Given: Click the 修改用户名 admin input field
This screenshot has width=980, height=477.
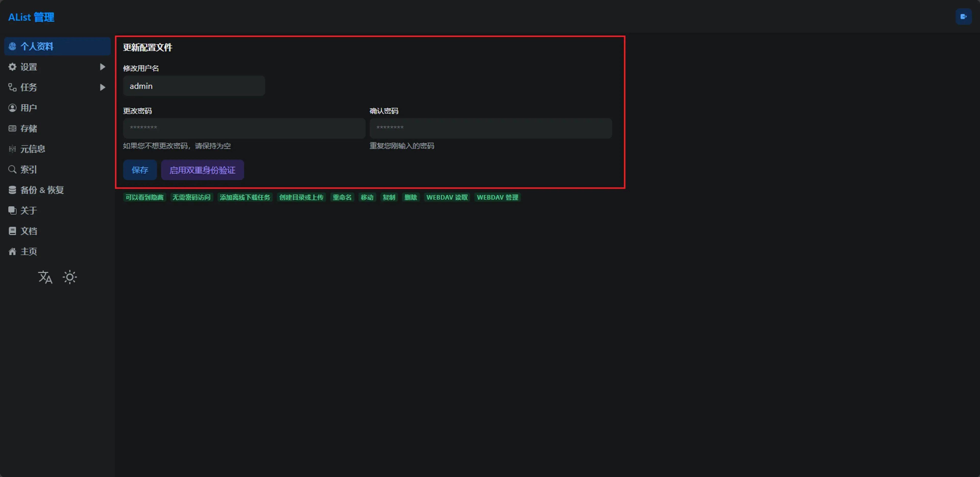Looking at the screenshot, I should pyautogui.click(x=194, y=86).
